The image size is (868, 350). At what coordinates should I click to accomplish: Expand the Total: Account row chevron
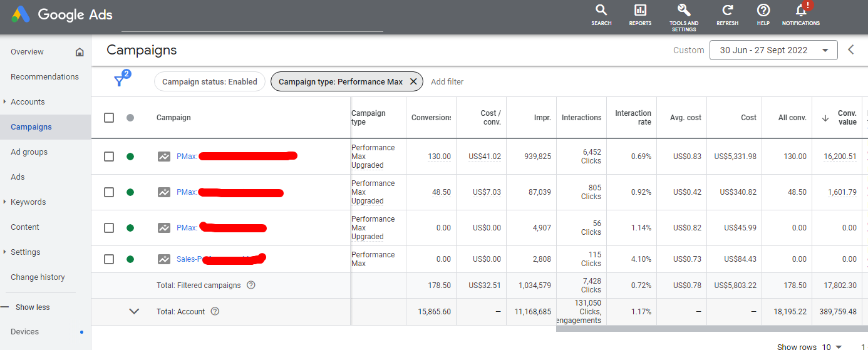click(x=134, y=311)
